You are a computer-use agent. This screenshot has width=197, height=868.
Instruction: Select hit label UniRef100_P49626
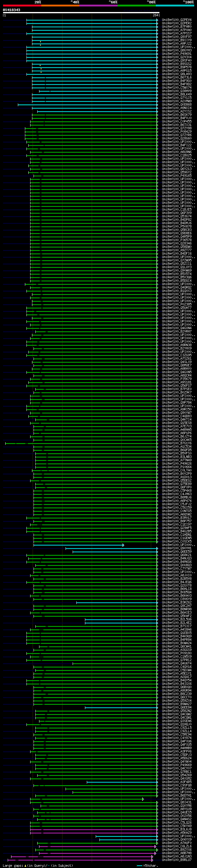(176, 463)
